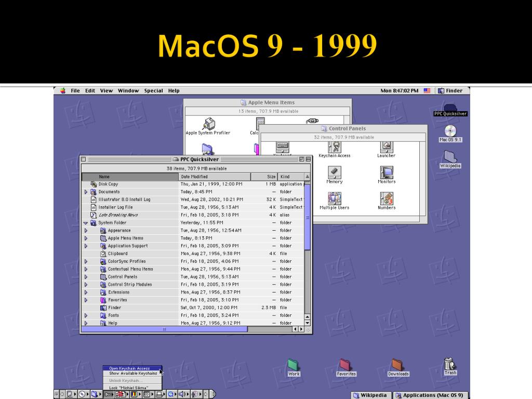This screenshot has height=399, width=532.
Task: Toggle sort order button above the scrollbar
Action: 308,177
